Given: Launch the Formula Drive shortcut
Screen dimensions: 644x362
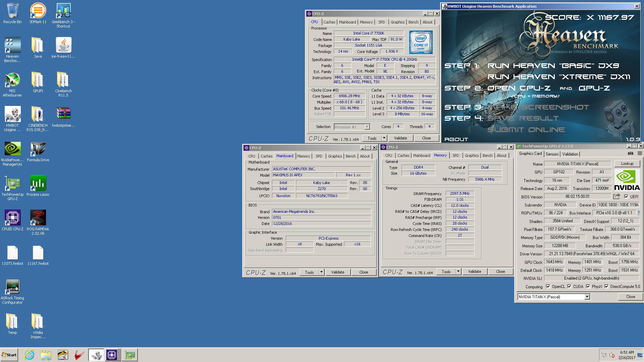Looking at the screenshot, I should 38,152.
